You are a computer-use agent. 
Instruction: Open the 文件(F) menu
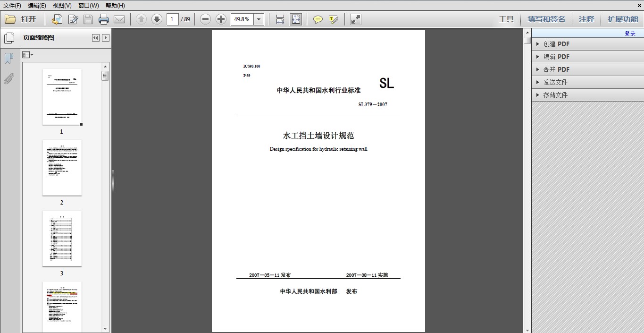click(12, 5)
